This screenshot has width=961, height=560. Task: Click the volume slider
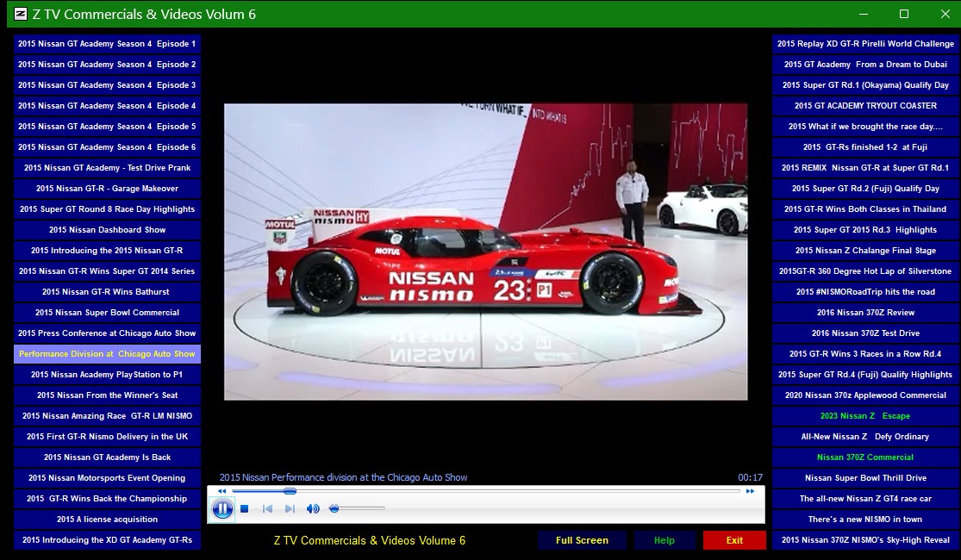tap(358, 509)
